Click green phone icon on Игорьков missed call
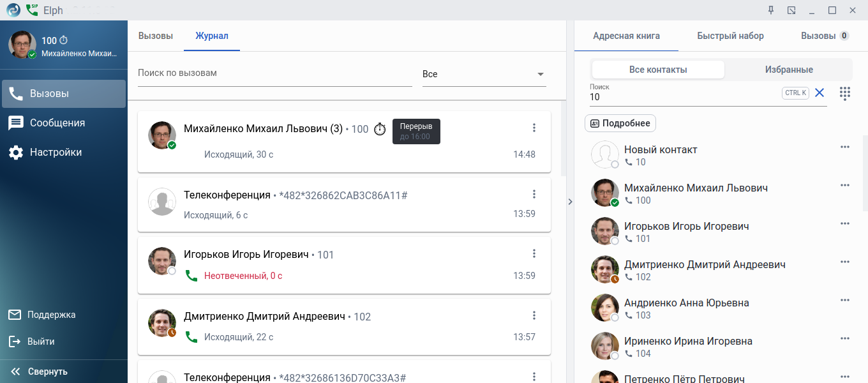The height and width of the screenshot is (383, 868). (x=191, y=276)
